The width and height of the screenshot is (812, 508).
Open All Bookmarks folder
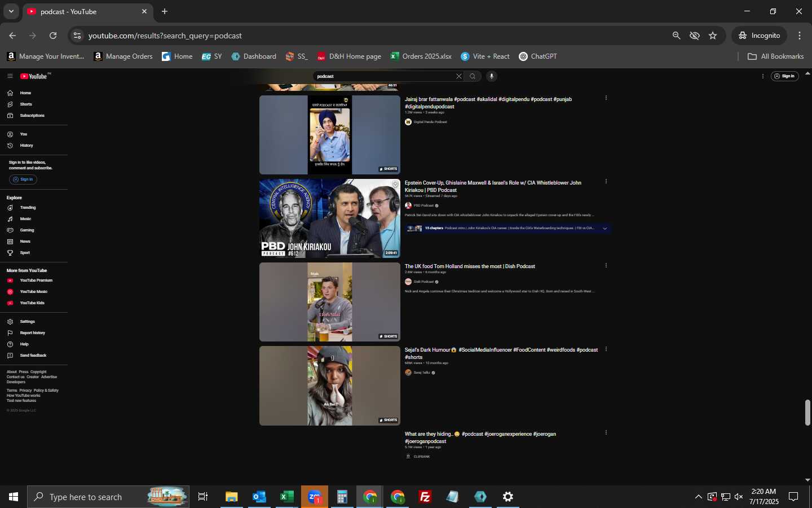click(x=776, y=56)
